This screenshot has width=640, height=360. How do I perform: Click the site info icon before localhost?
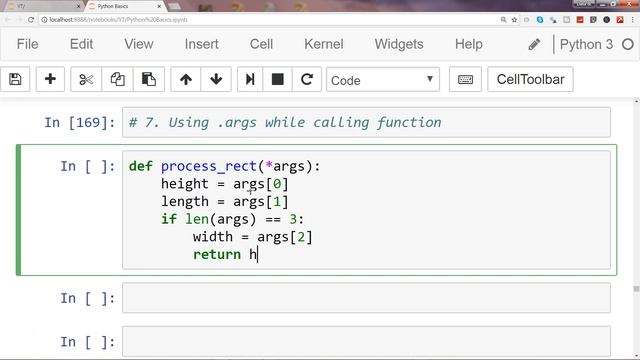pyautogui.click(x=44, y=20)
